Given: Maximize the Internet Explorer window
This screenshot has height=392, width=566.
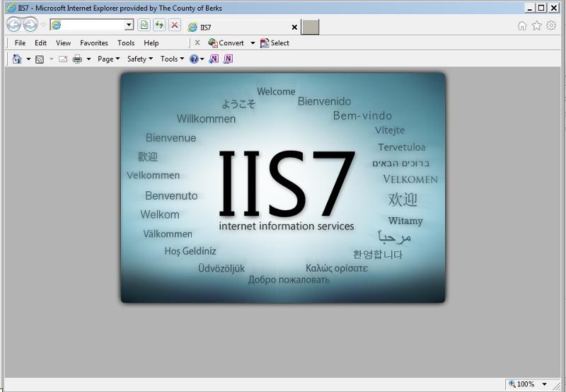Looking at the screenshot, I should click(541, 8).
